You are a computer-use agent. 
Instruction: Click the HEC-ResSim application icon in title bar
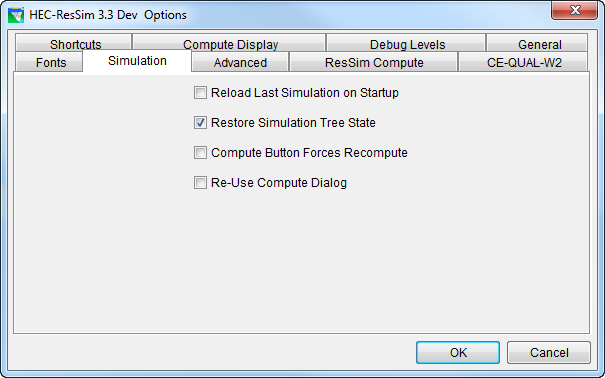16,15
